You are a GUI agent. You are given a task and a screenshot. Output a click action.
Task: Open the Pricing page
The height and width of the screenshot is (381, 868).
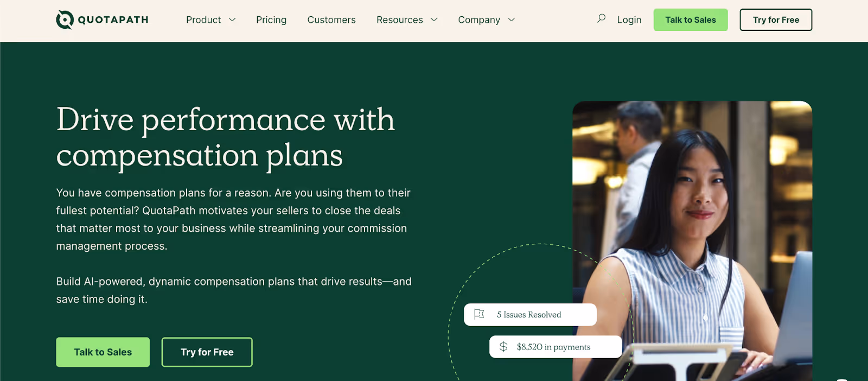click(271, 20)
